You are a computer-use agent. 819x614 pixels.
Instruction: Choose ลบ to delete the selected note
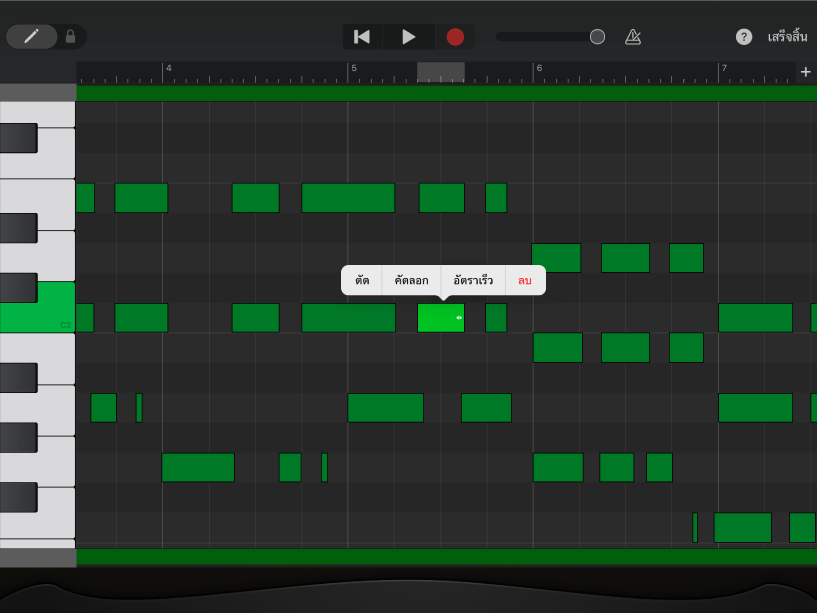525,280
